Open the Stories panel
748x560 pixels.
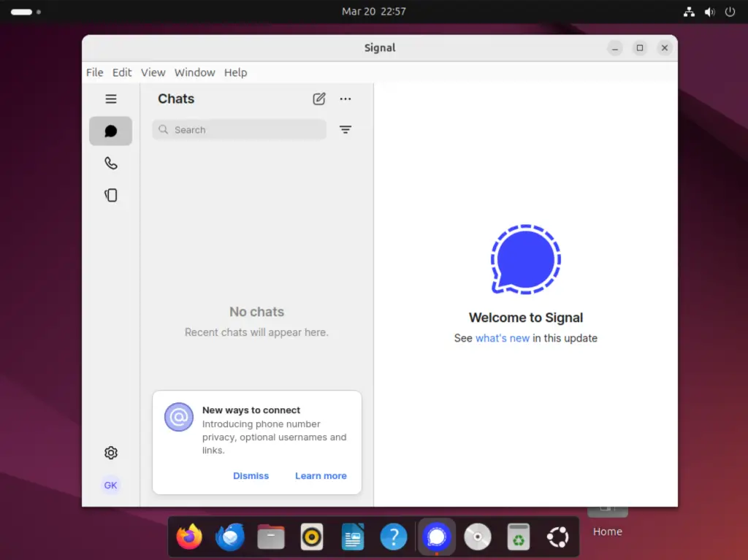(x=110, y=195)
